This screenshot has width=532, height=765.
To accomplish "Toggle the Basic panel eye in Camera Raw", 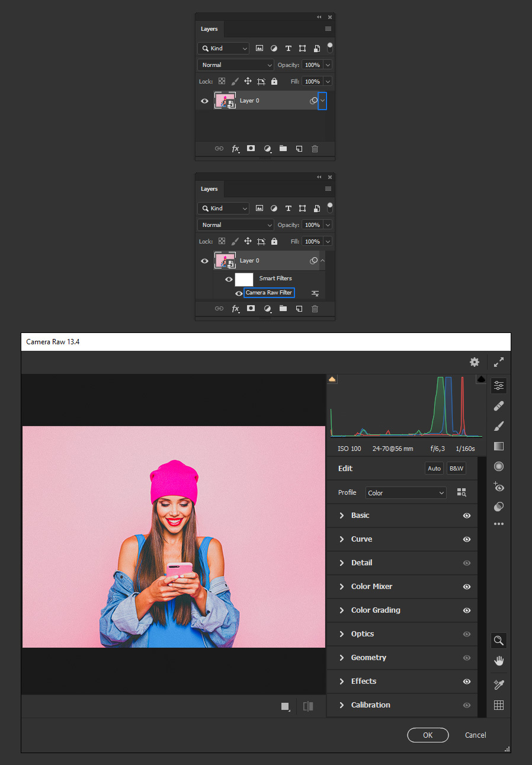I will click(467, 516).
